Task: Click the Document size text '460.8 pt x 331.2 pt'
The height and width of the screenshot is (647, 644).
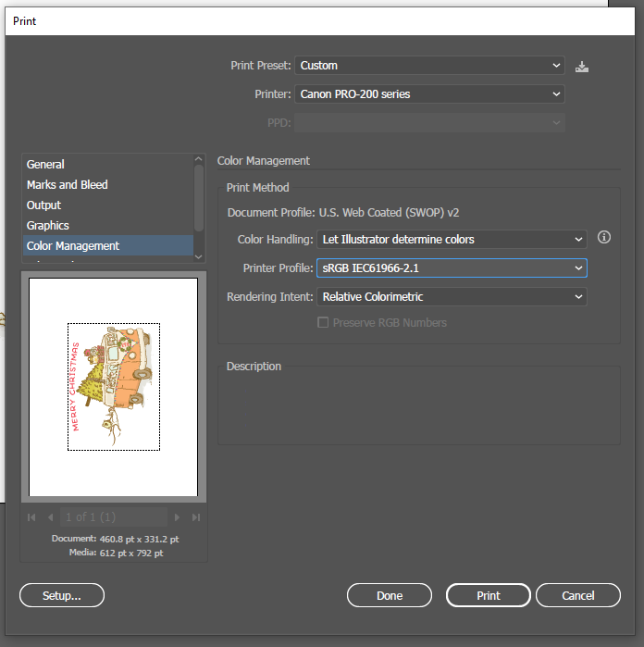Action: (x=140, y=540)
